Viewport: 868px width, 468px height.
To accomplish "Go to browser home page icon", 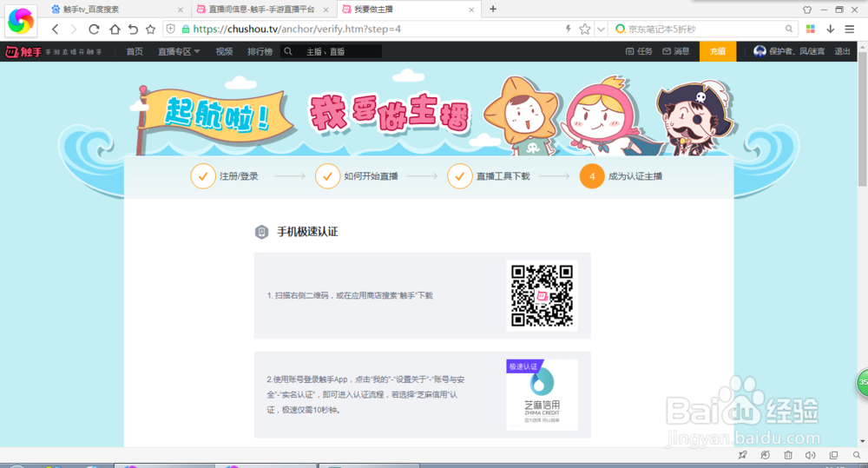I will (114, 30).
